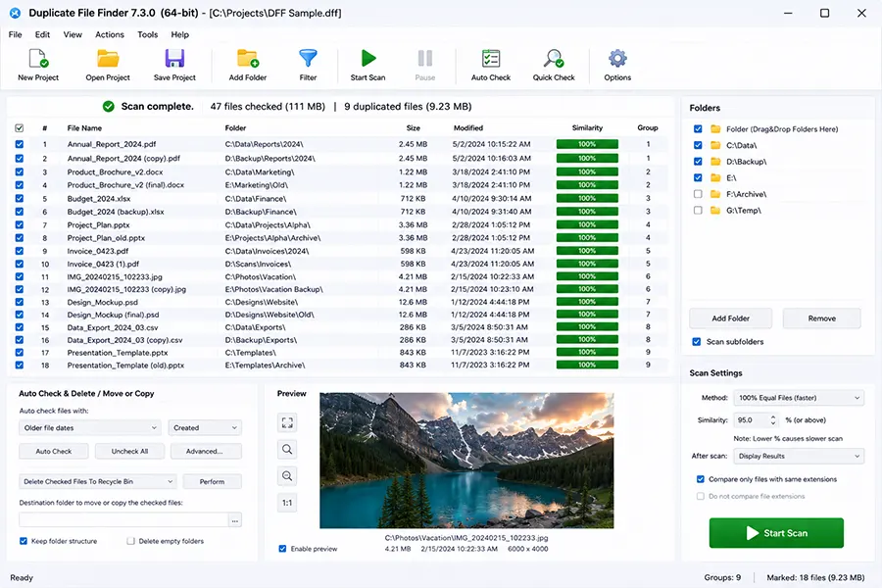Open the scan Method dropdown
This screenshot has height=588, width=882.
coord(799,398)
